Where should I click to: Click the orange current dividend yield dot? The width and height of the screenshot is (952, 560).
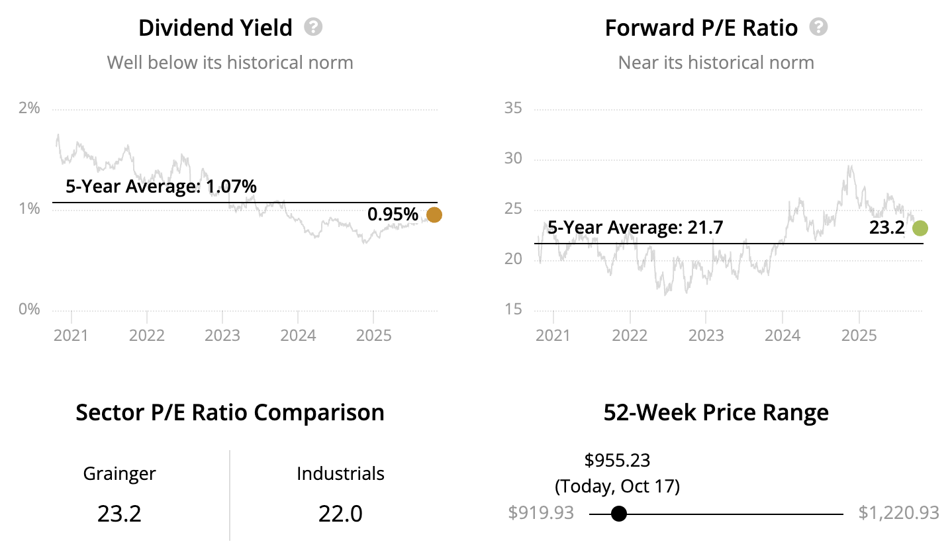click(434, 214)
